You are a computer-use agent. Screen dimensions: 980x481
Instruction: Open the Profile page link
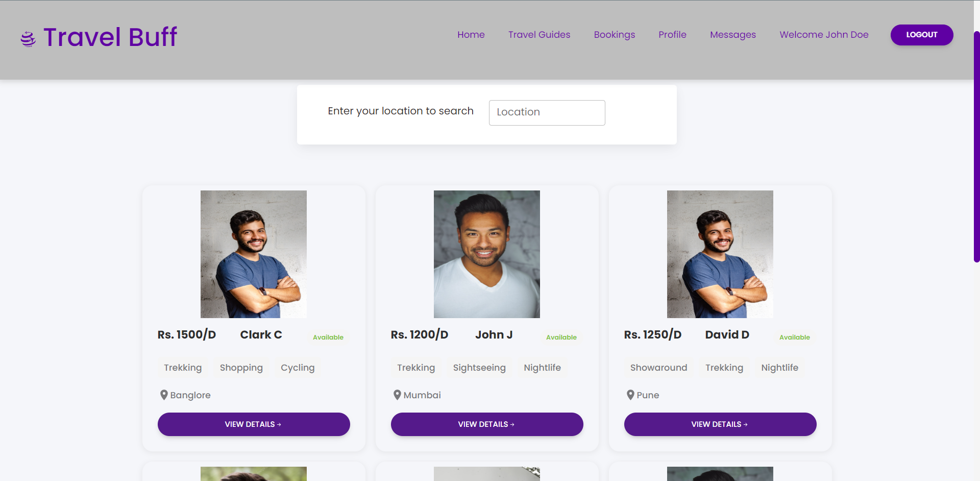[x=672, y=35]
